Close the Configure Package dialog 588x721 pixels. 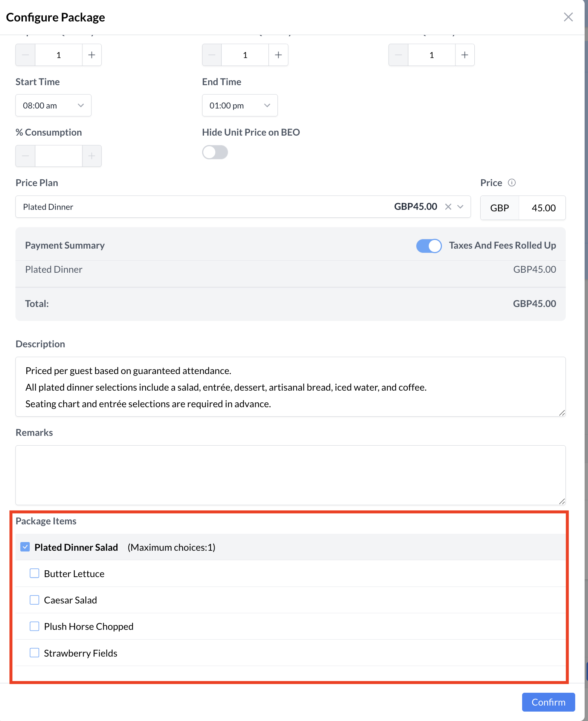click(568, 17)
